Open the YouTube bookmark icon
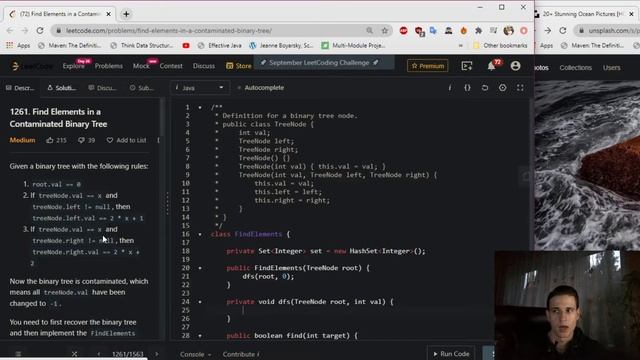Screen dimensions: 640x360 coord(186,46)
